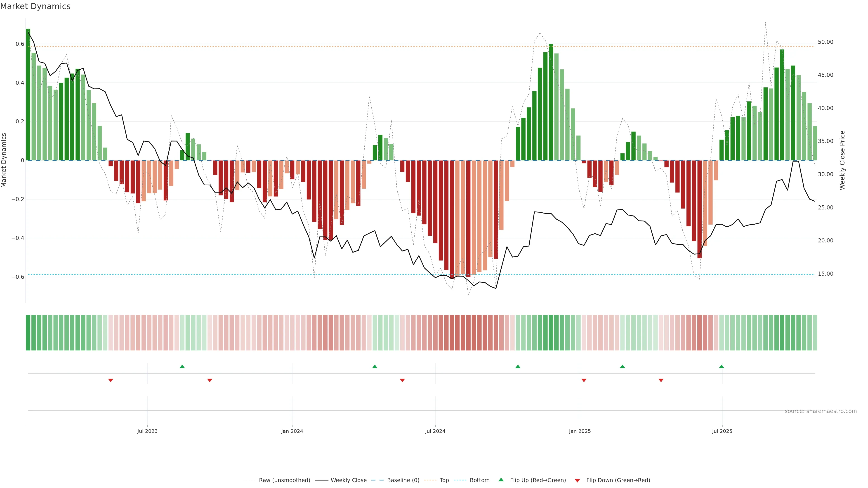Click the green flip-up marker after Jul 2023
The image size is (868, 488).
click(x=182, y=366)
